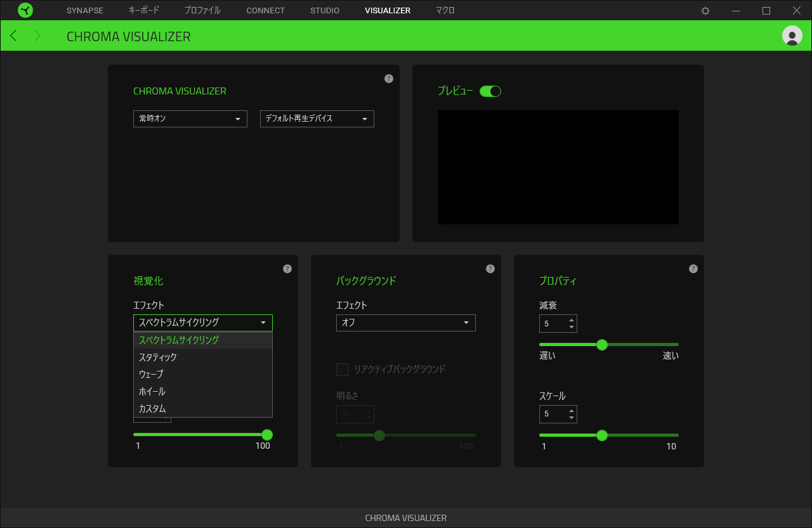Screen dimensions: 812x528
Task: Click the CHROMA VISUALIZER page header title
Action: 129,37
